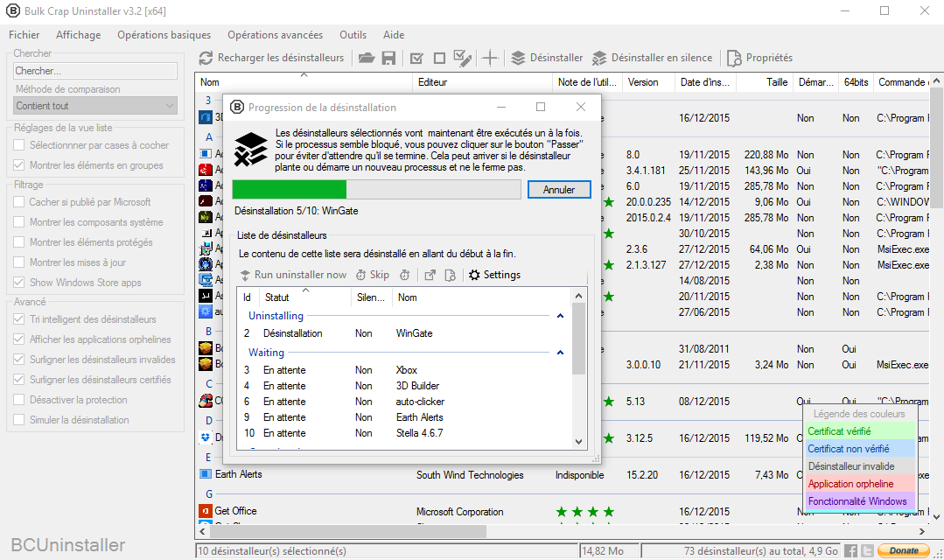
Task: Click the Recharger les désinstalleurs reload icon
Action: pyautogui.click(x=206, y=58)
